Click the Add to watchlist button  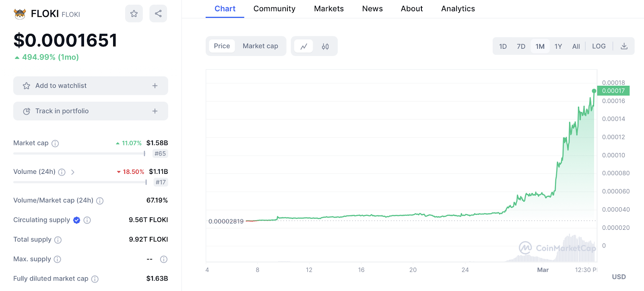click(x=91, y=86)
